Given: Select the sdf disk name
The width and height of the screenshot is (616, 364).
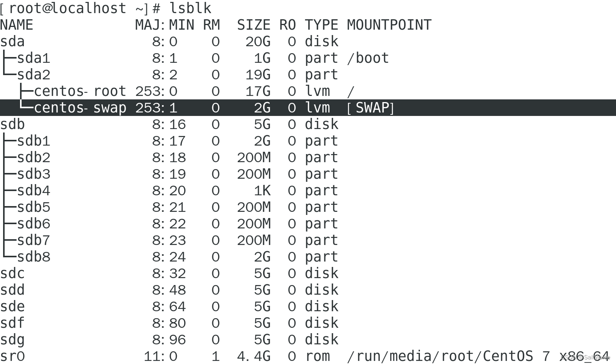Looking at the screenshot, I should point(12,323).
